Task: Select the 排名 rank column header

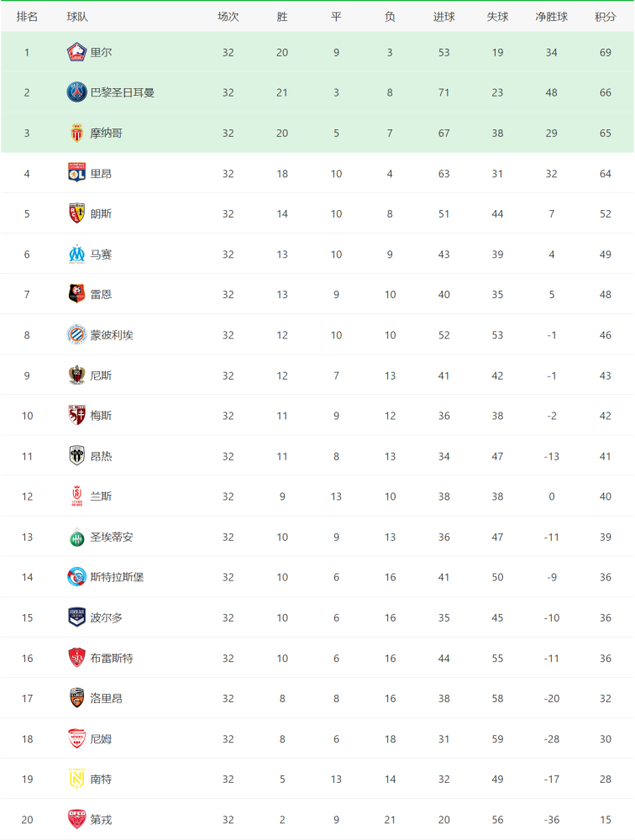Action: point(27,17)
